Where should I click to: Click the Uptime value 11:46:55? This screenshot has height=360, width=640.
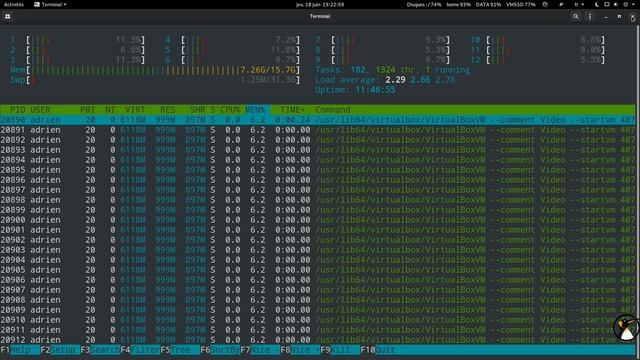click(x=375, y=90)
